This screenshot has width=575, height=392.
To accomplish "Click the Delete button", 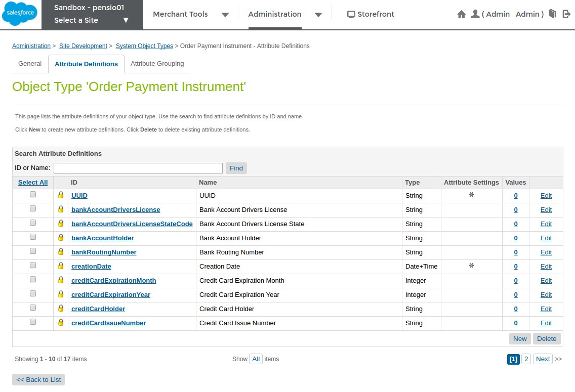I will (546, 339).
